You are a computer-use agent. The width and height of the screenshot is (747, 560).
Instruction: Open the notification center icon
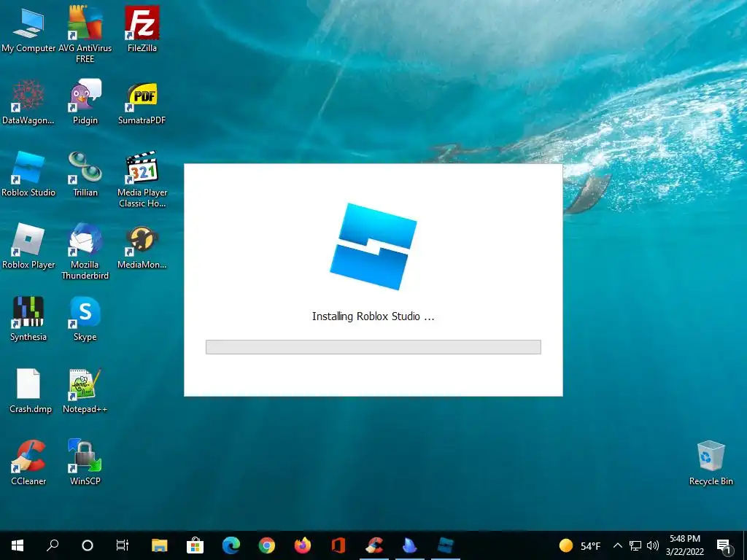[724, 546]
